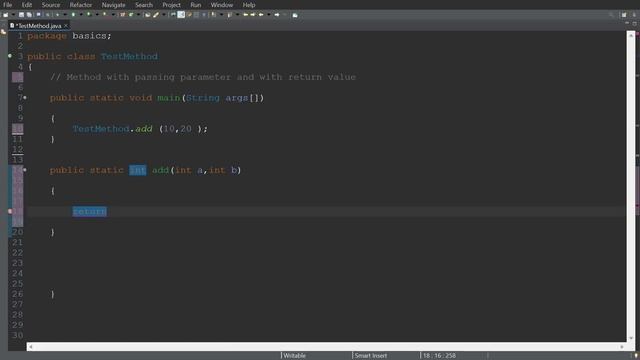
Task: Open the Source menu
Action: tap(51, 5)
